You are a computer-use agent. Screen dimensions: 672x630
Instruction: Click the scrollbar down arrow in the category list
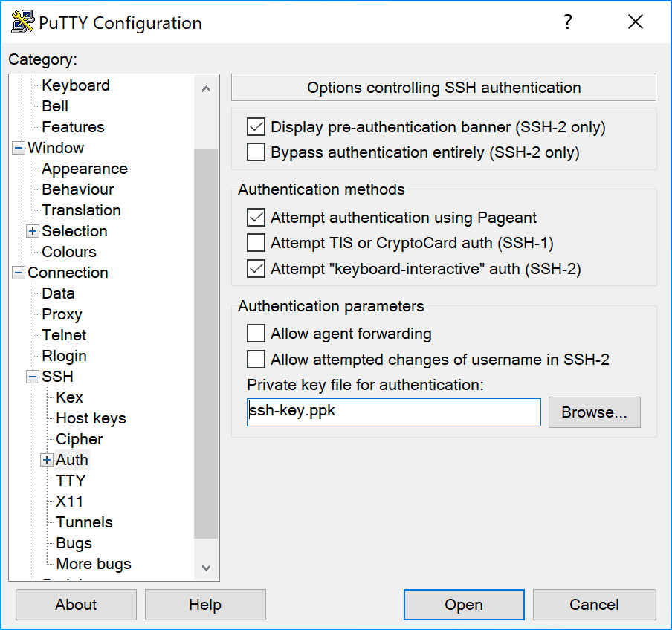coord(206,568)
